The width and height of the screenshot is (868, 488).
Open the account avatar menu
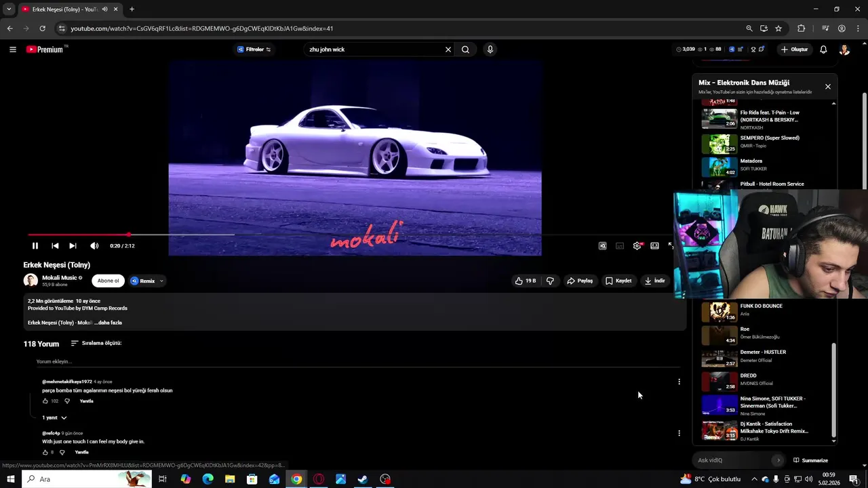tap(844, 49)
